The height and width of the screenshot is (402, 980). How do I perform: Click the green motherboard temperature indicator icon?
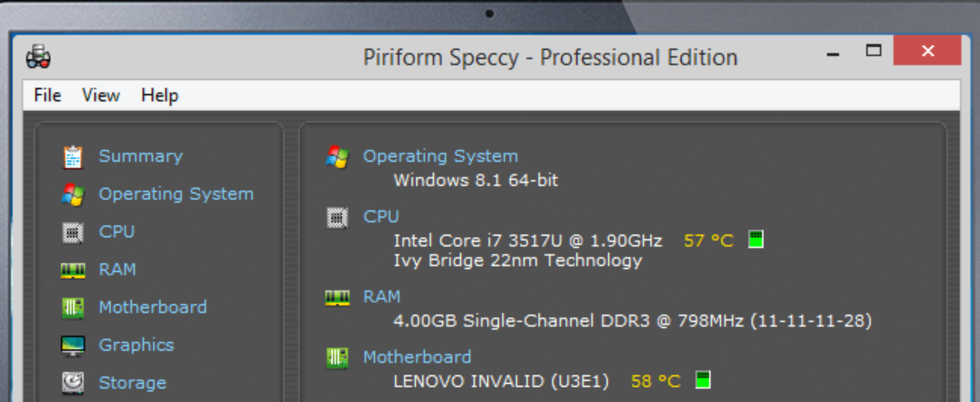[703, 380]
